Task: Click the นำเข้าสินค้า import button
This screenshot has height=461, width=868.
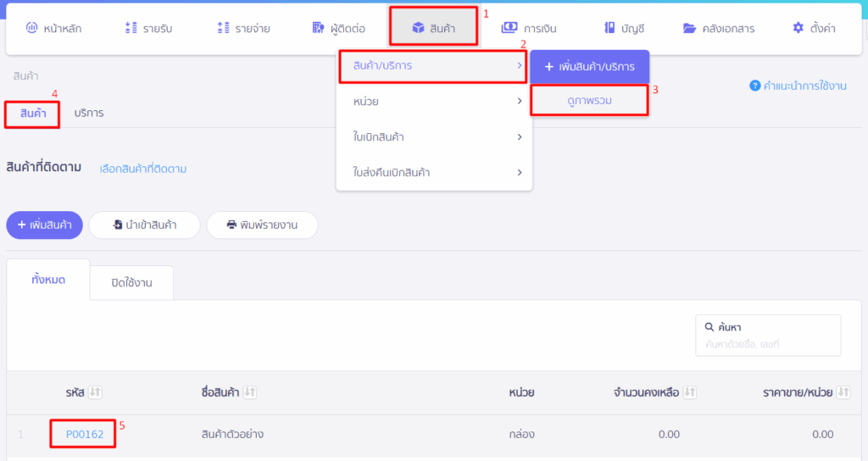Action: [x=144, y=225]
